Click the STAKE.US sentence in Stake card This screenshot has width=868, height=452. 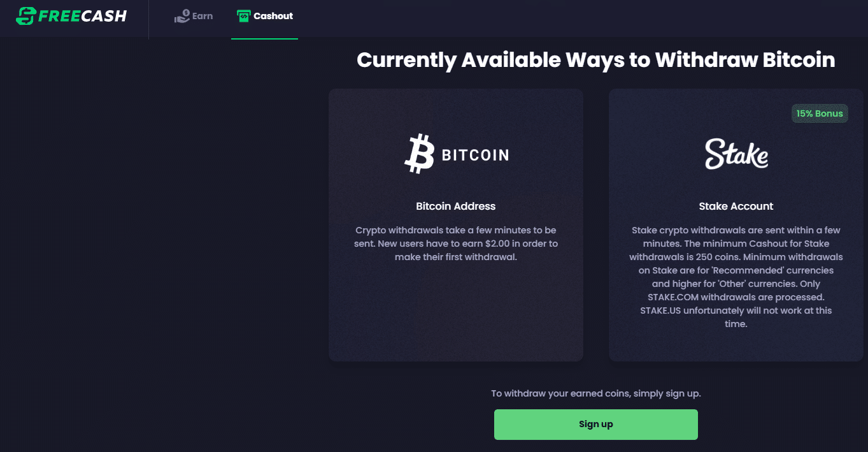(x=736, y=317)
